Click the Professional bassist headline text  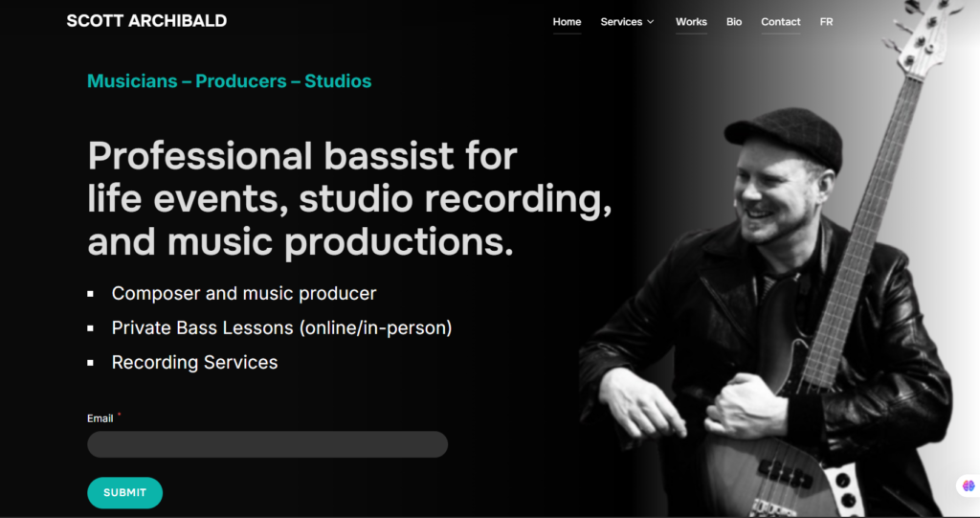click(x=350, y=199)
